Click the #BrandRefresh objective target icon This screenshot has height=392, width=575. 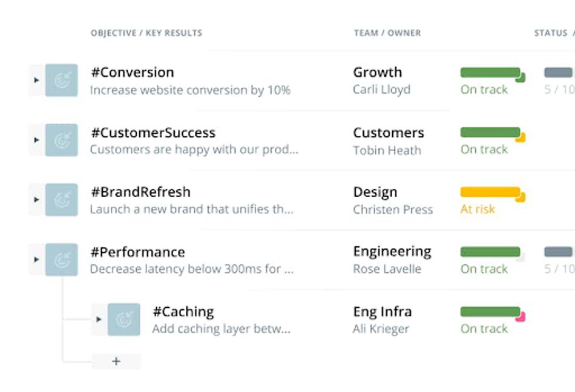click(62, 200)
